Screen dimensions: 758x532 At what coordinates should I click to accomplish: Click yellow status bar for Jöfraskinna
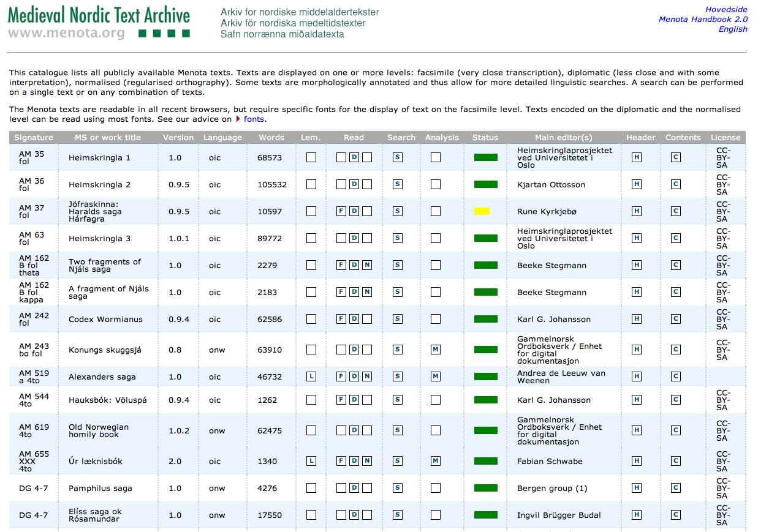(x=482, y=211)
